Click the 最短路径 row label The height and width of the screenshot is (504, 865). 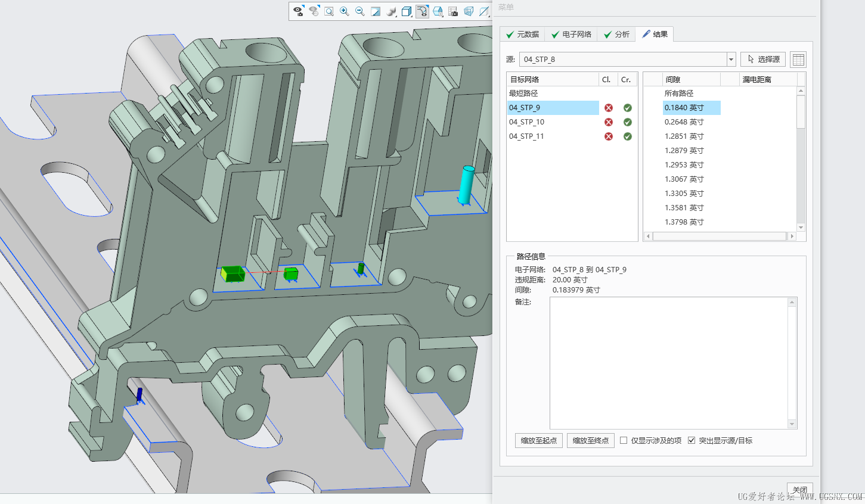tap(523, 94)
